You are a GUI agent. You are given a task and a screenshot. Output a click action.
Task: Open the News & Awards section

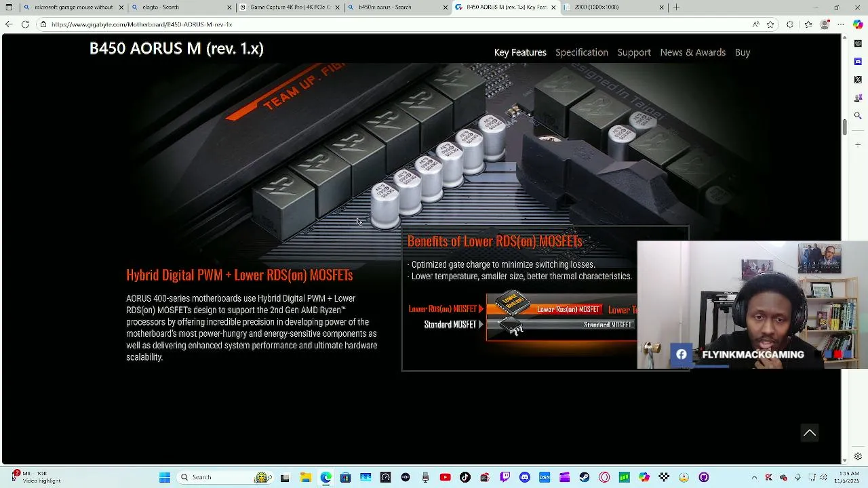692,52
